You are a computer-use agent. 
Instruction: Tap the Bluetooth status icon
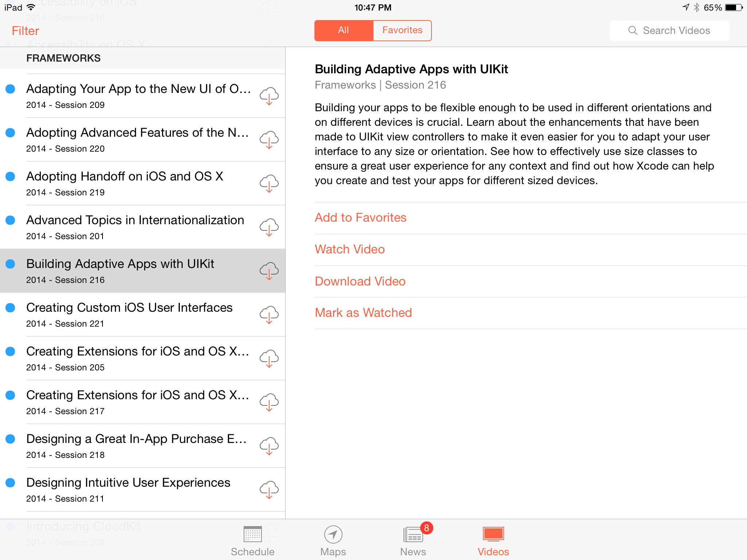coord(696,8)
